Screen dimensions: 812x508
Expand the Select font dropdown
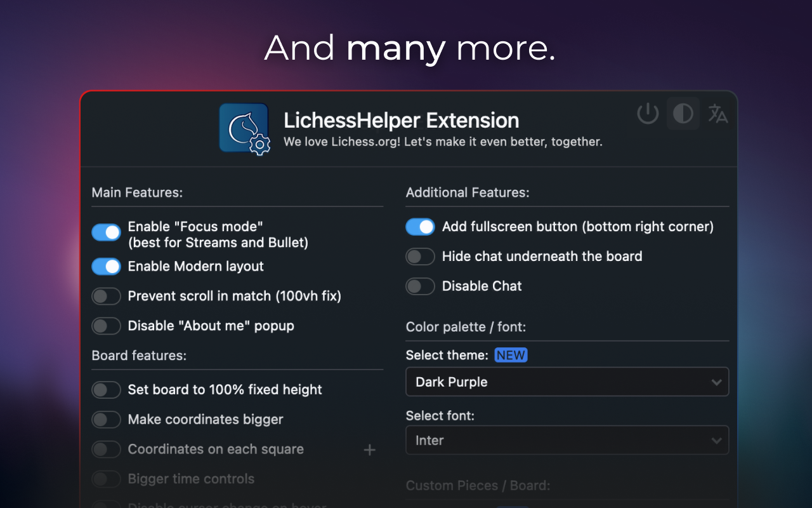click(x=567, y=440)
